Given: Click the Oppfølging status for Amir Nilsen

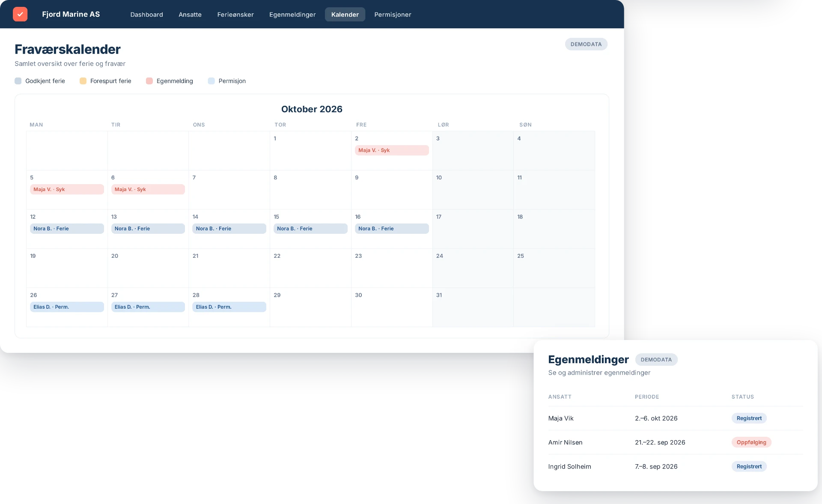Looking at the screenshot, I should [x=751, y=442].
